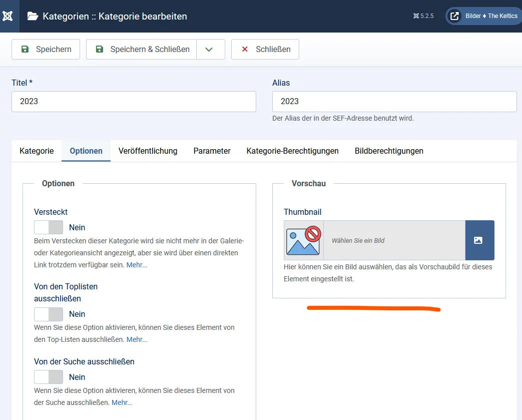Click the Speichern save button

tap(46, 50)
